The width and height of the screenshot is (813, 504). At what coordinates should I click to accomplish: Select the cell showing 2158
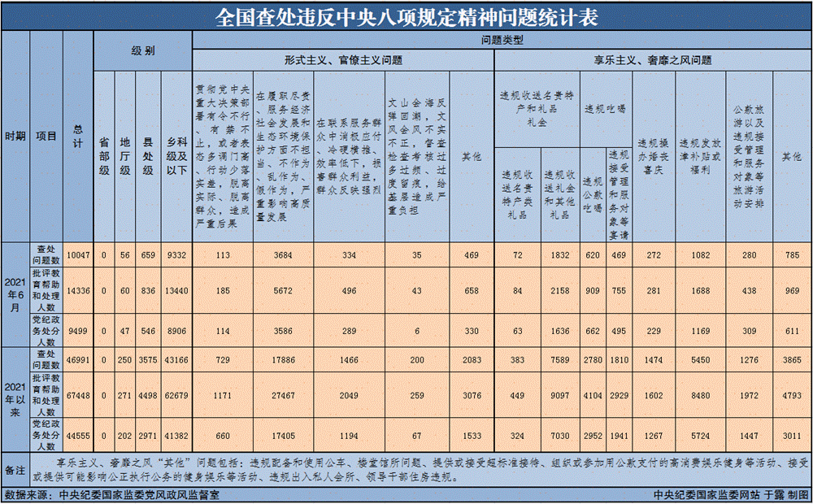click(560, 290)
